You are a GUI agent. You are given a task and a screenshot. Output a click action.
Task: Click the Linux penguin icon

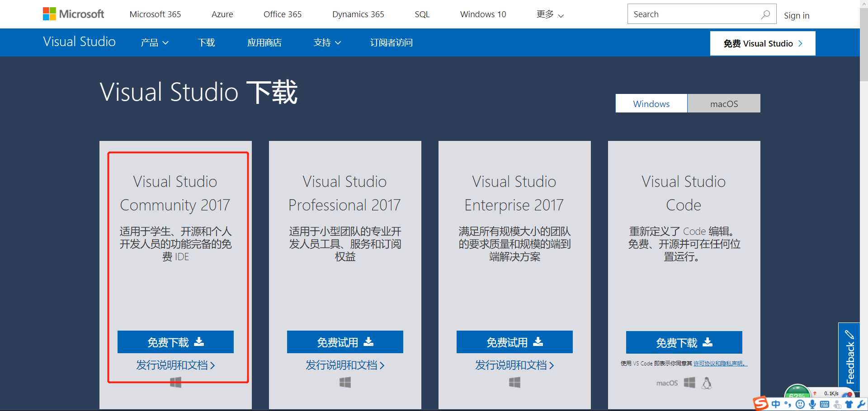(x=707, y=383)
